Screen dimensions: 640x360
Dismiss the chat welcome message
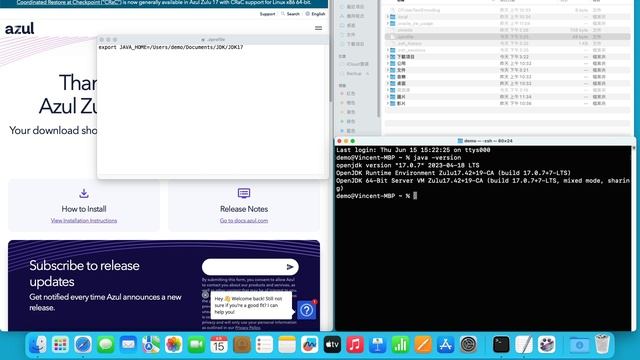(205, 294)
